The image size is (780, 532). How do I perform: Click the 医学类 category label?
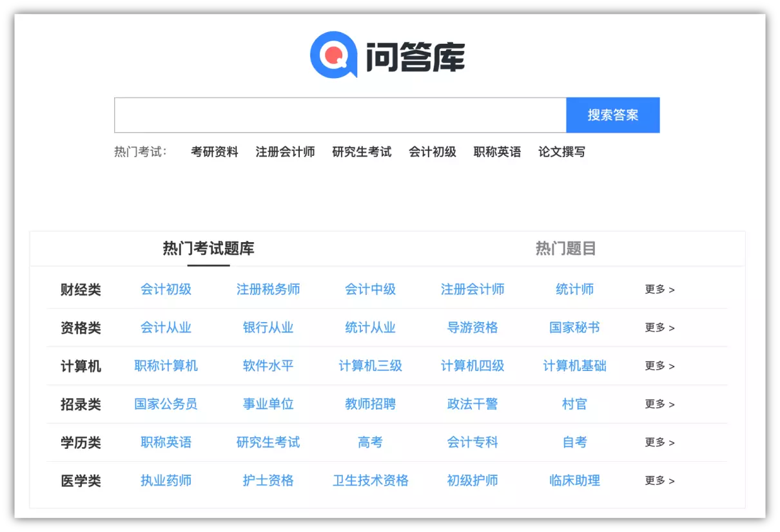pyautogui.click(x=81, y=481)
